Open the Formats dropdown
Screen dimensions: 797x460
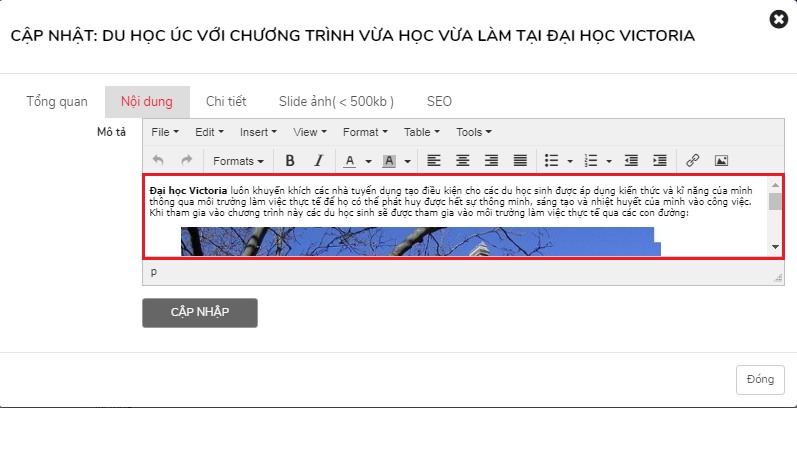click(x=238, y=160)
